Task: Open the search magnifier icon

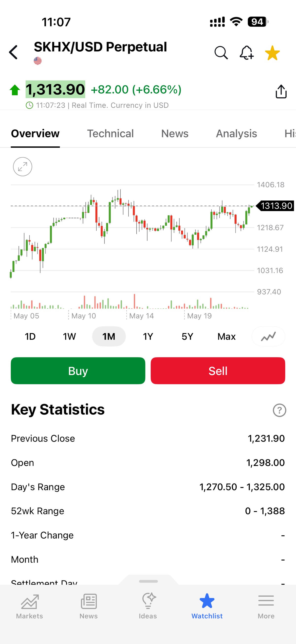Action: [x=221, y=53]
